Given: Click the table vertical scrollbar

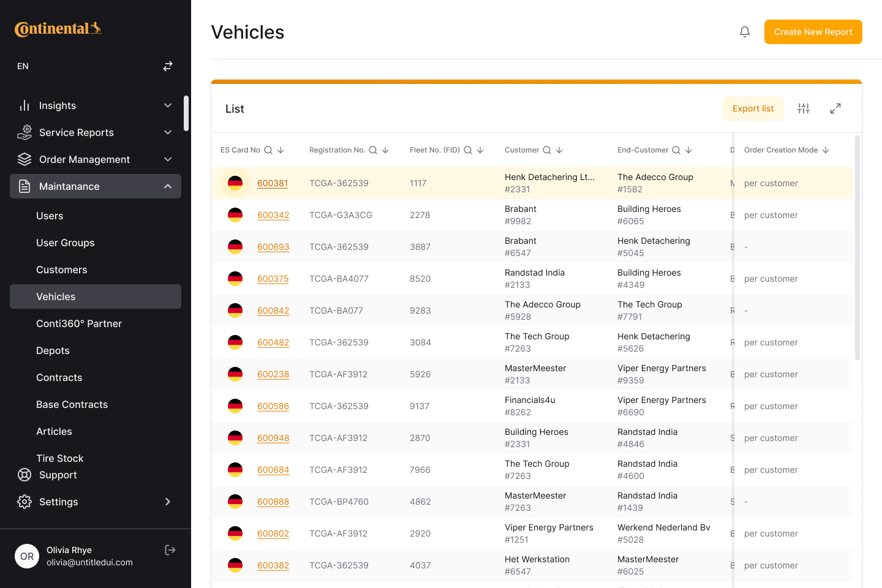Looking at the screenshot, I should click(x=858, y=248).
